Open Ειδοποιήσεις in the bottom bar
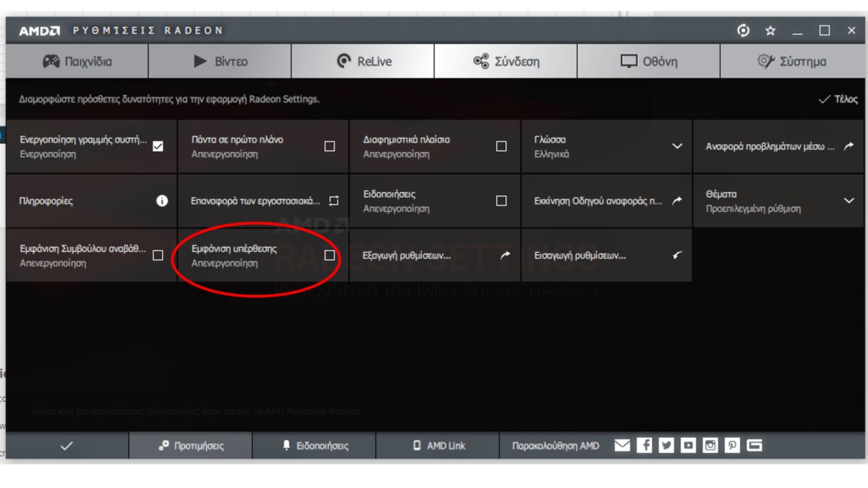868x488 pixels. [314, 446]
